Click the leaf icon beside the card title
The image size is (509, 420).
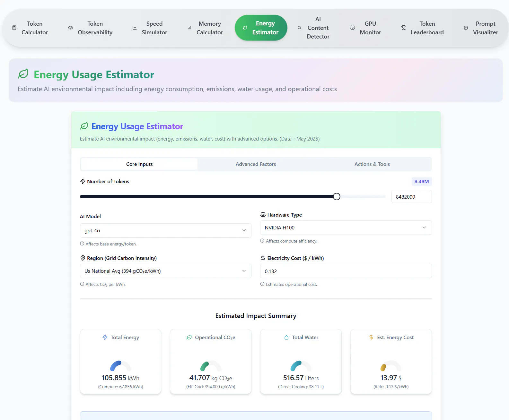coord(84,126)
